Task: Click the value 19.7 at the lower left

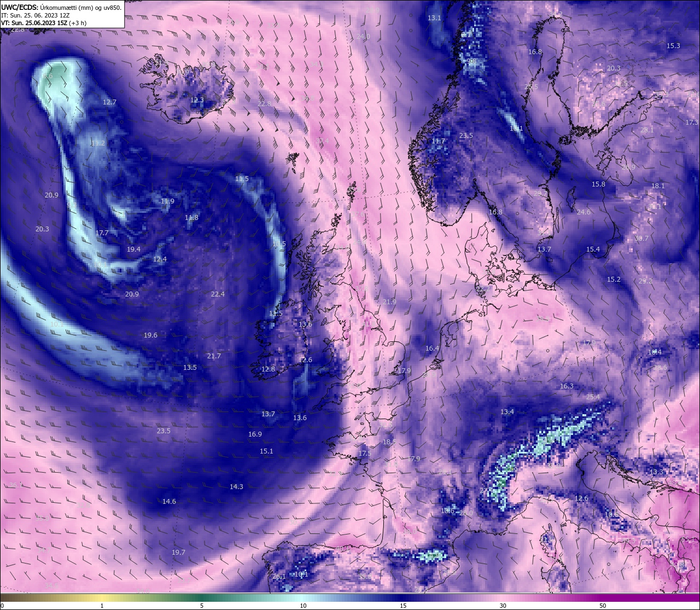Action: click(x=178, y=553)
